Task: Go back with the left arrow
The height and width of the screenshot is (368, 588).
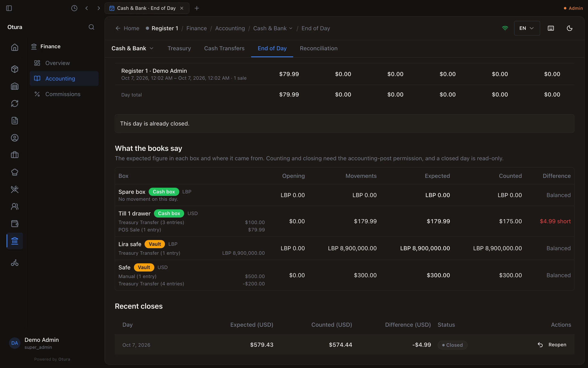Action: [87, 8]
